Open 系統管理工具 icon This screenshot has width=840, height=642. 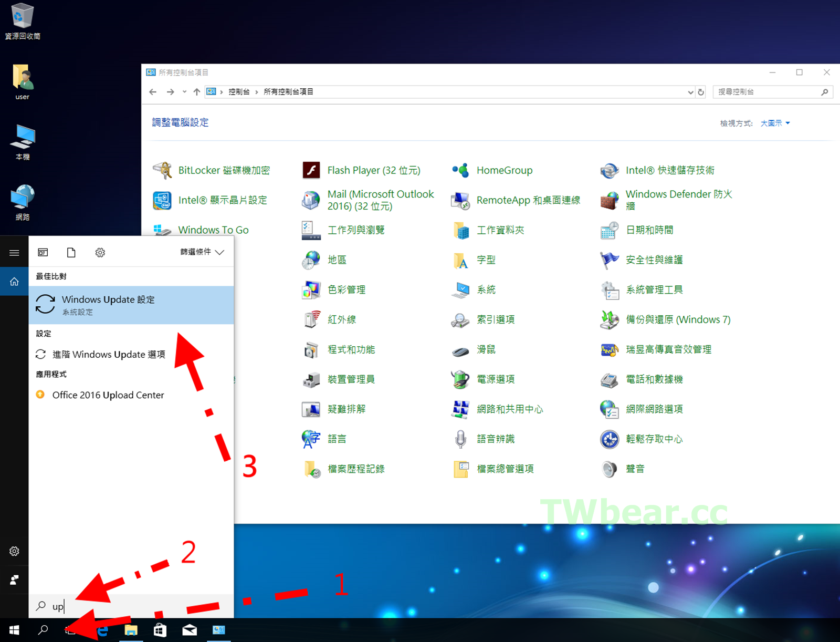coord(610,289)
